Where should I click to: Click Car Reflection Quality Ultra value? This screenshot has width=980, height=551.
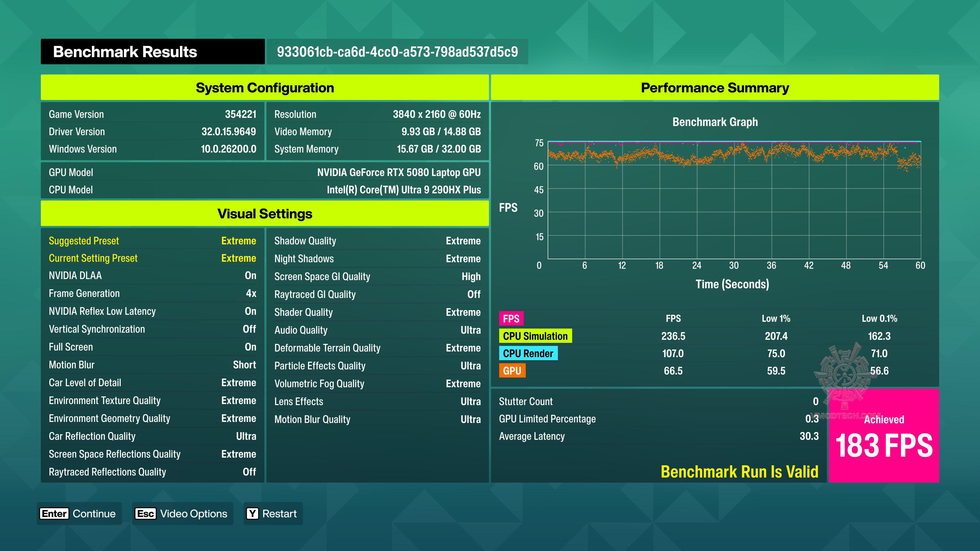coord(246,436)
